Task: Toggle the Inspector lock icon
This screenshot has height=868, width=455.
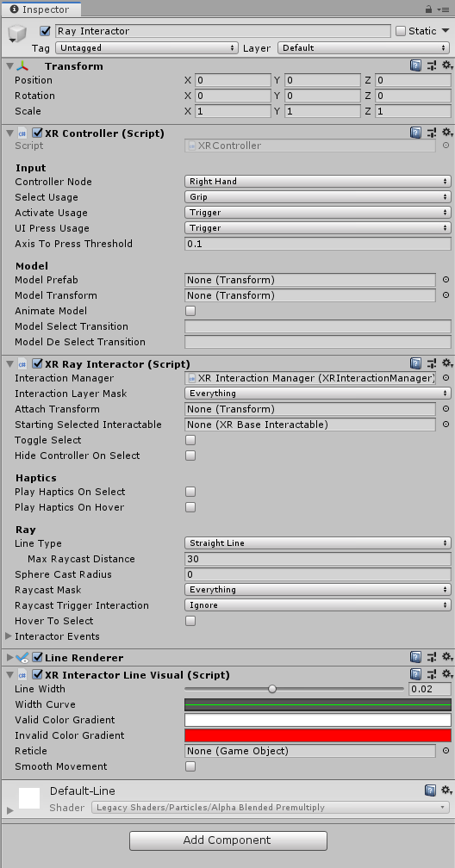Action: [428, 9]
